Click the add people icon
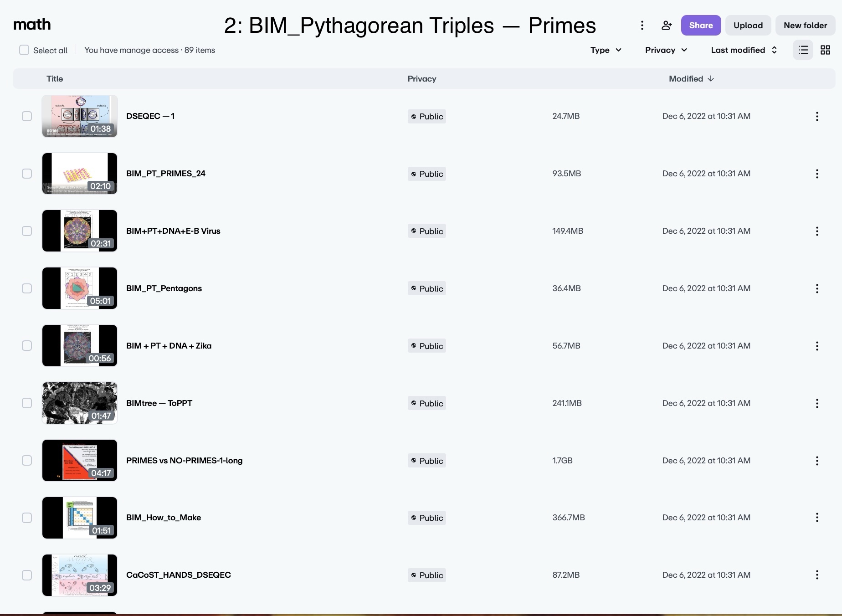Screen dimensions: 842x616 coord(667,26)
